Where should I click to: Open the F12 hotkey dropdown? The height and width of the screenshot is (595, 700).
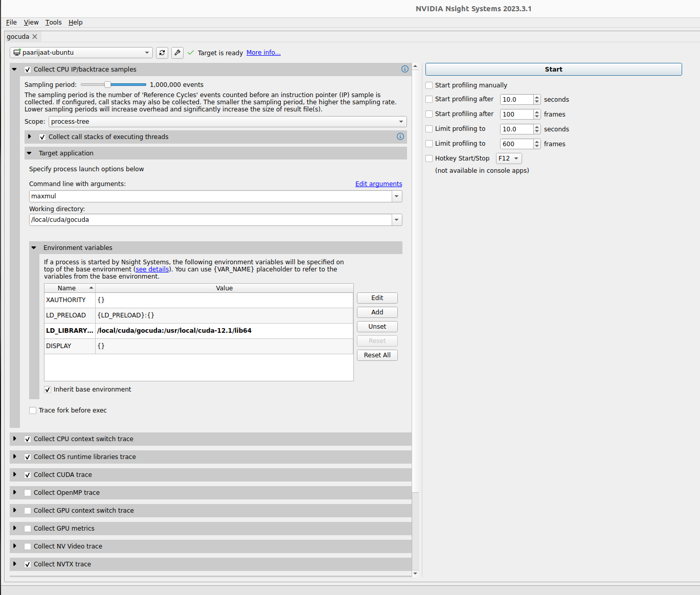(509, 158)
